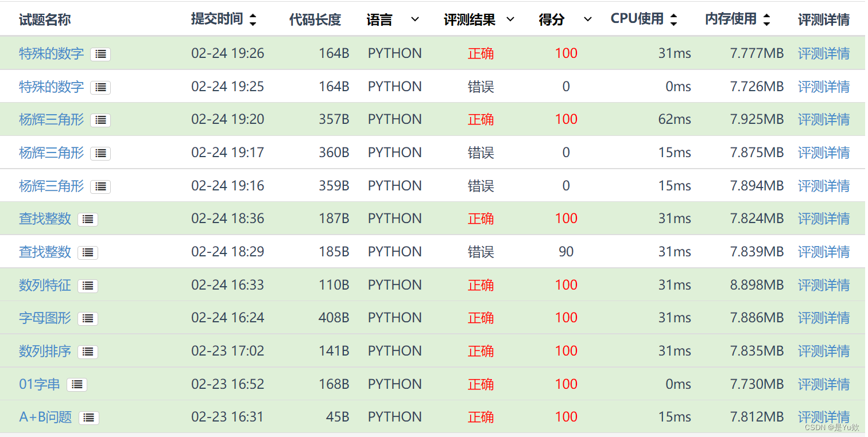This screenshot has width=868, height=437.
Task: Open list icon next to 数列特征
Action: (88, 286)
